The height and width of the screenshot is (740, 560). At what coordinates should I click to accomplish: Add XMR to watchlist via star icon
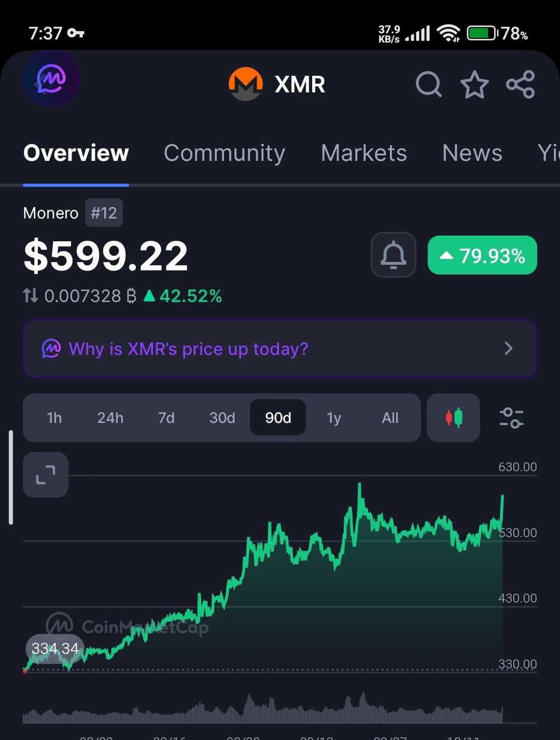(x=474, y=84)
